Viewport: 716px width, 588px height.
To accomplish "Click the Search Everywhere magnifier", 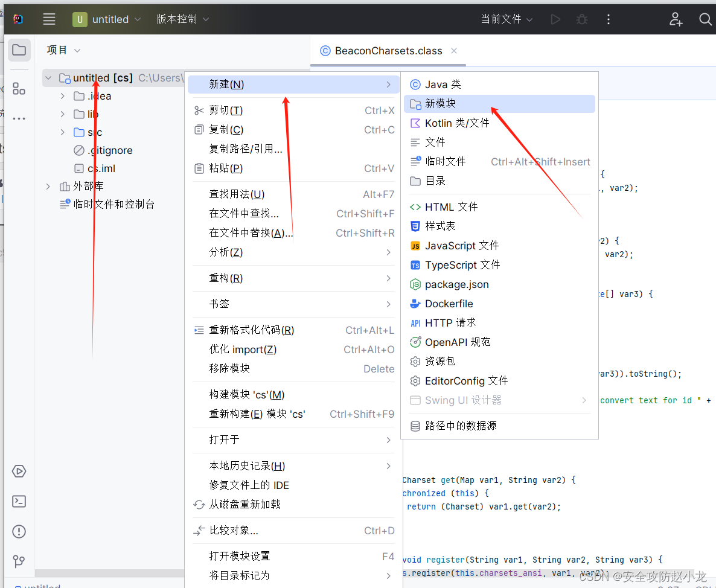I will pyautogui.click(x=705, y=19).
